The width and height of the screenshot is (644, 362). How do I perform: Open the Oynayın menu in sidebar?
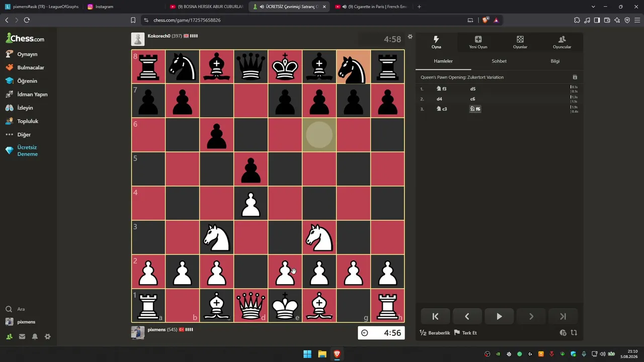click(x=28, y=54)
